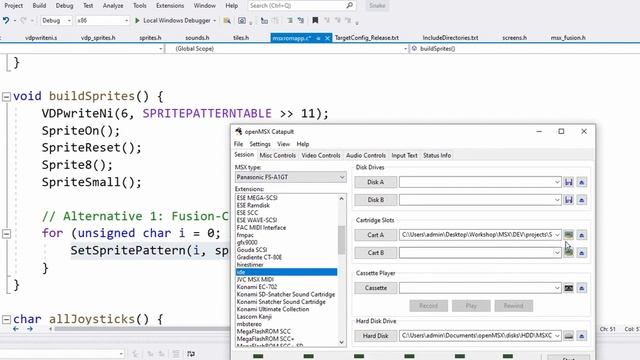Eject Cart A cartridge
The image size is (640, 360).
[x=582, y=235]
